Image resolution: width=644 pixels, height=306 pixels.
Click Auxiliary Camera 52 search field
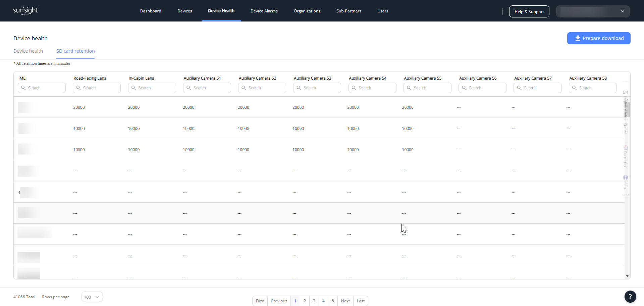(x=262, y=88)
